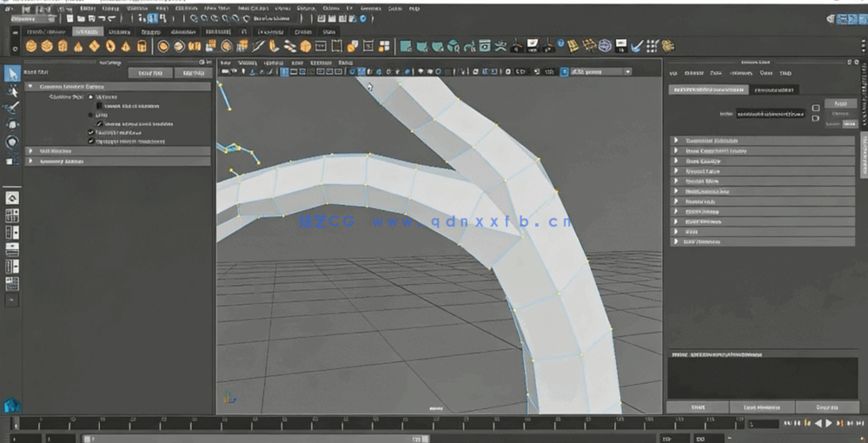The width and height of the screenshot is (868, 443).
Task: Click the node name field in Attribute Editor
Action: point(770,113)
